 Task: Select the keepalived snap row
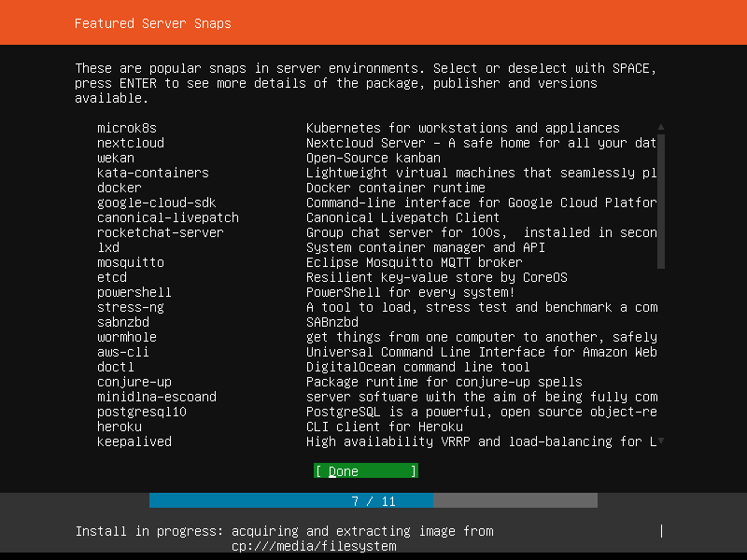[x=365, y=441]
